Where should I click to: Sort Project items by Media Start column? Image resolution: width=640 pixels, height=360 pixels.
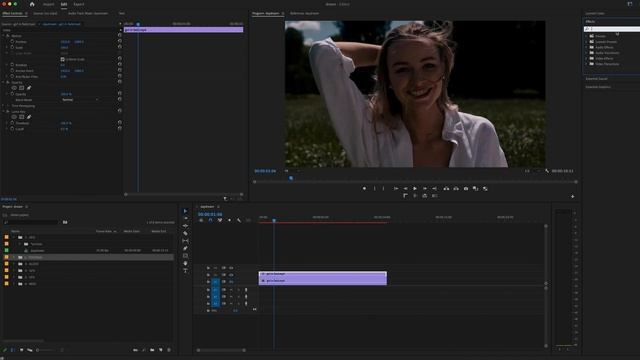(x=131, y=231)
